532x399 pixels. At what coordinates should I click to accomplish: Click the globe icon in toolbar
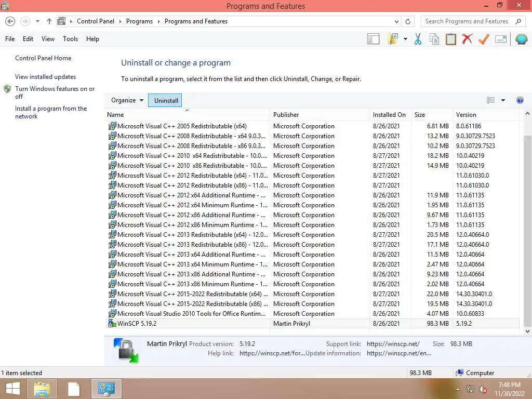[x=521, y=39]
